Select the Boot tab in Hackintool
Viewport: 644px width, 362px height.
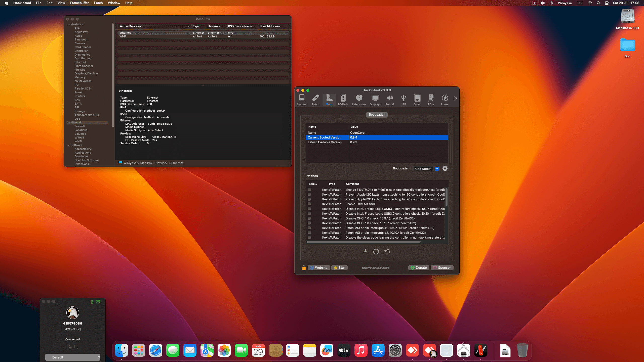(x=329, y=100)
